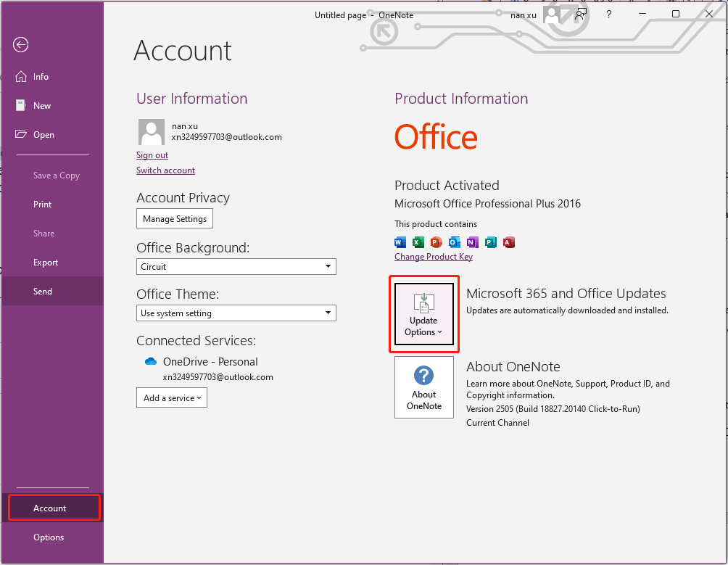The image size is (728, 565).
Task: Click the PowerPoint app icon
Action: coord(437,242)
